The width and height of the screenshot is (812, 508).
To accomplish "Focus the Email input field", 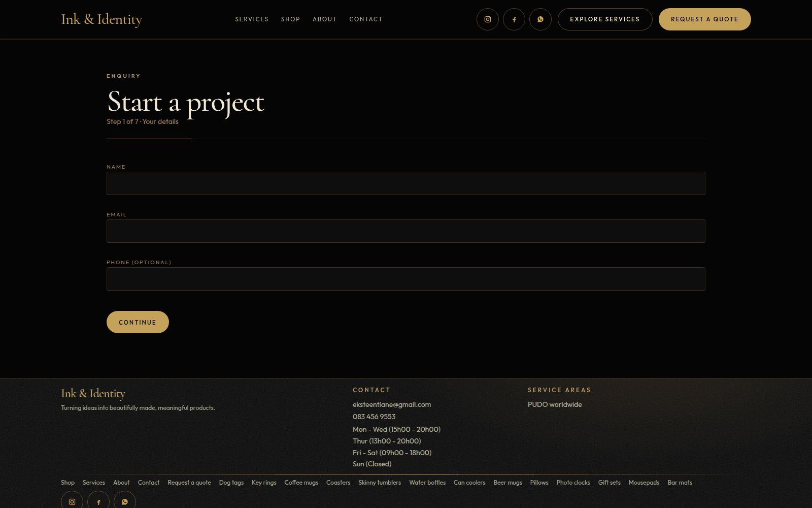I will [x=406, y=231].
